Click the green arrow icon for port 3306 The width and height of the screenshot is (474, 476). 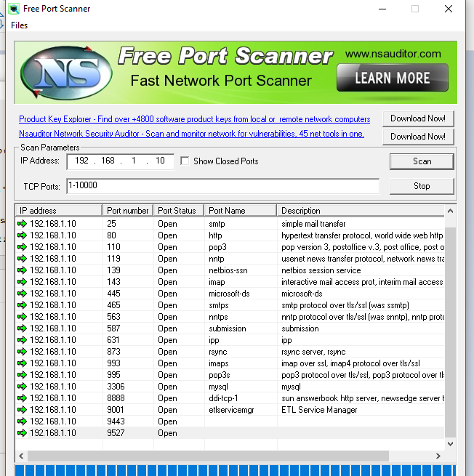pyautogui.click(x=22, y=387)
